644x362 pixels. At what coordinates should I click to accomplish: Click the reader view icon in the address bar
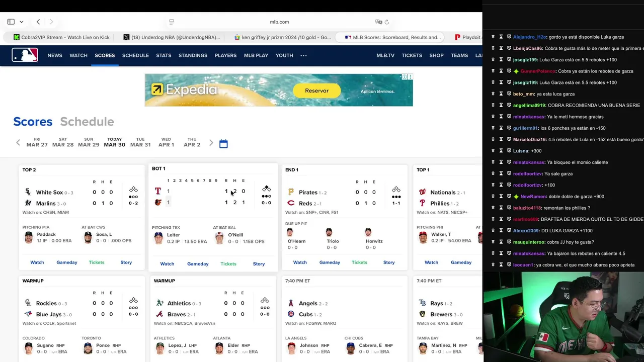(172, 22)
